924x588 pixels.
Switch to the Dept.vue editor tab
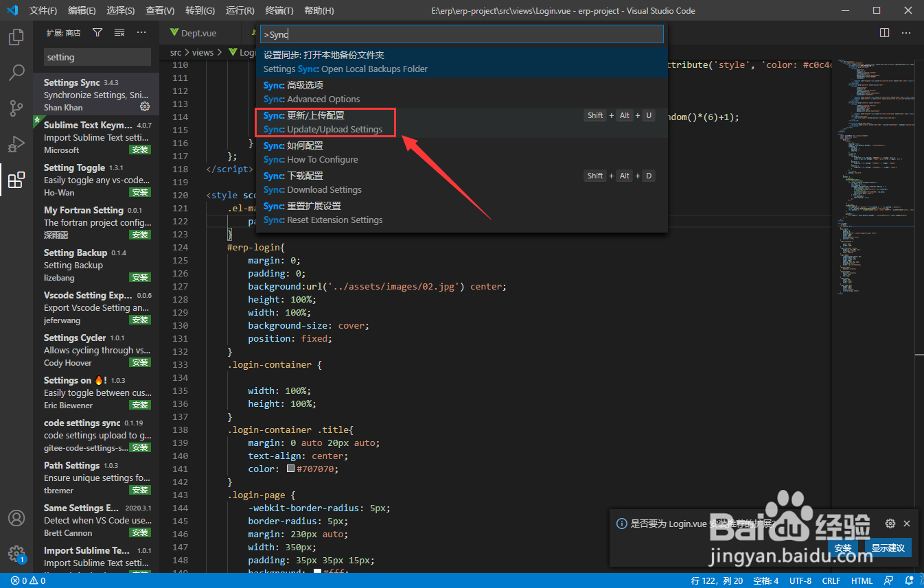pyautogui.click(x=198, y=33)
